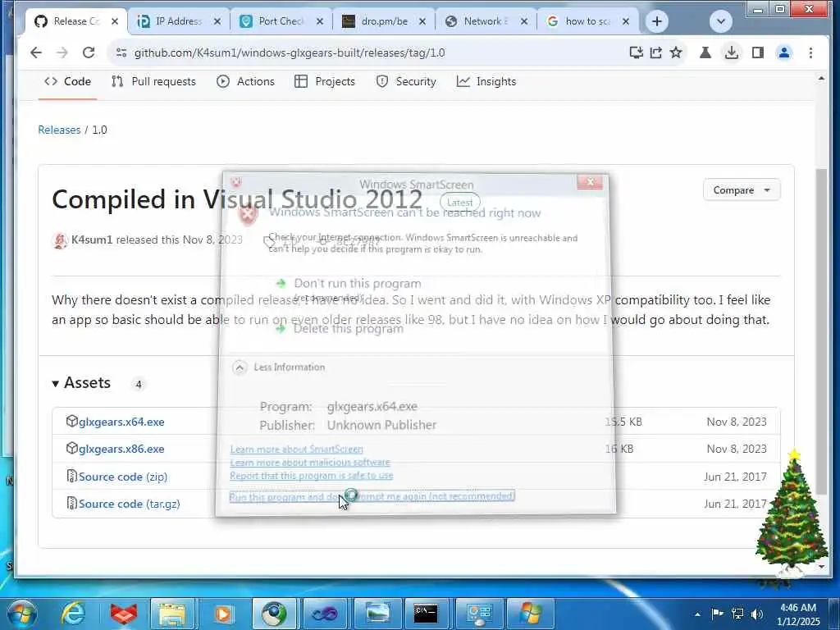The width and height of the screenshot is (840, 630).
Task: Show hidden tray icons arrow
Action: (x=697, y=614)
